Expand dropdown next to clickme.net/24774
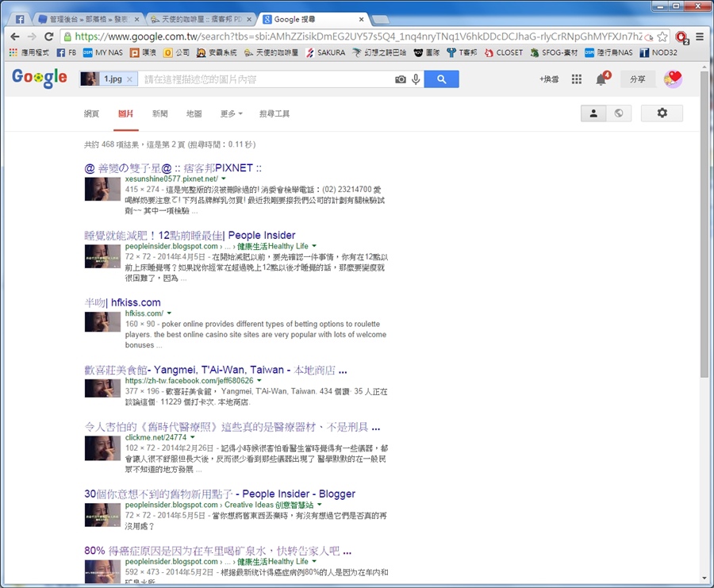 pos(193,437)
